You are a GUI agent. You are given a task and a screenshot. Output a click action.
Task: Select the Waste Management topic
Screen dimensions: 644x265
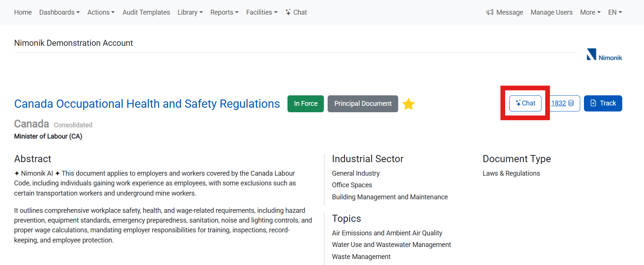tap(361, 257)
